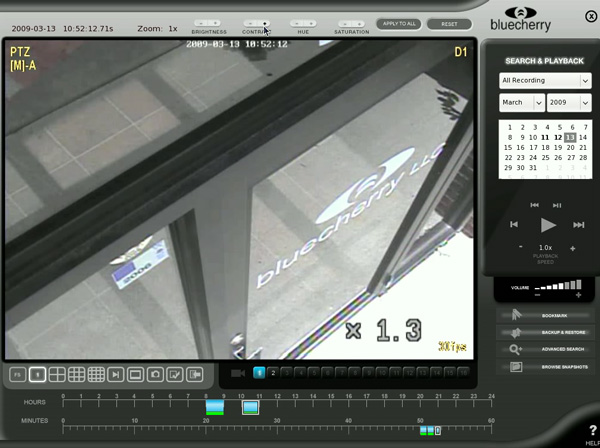Lower volume with the minus button
The image size is (600, 448).
coord(537,295)
